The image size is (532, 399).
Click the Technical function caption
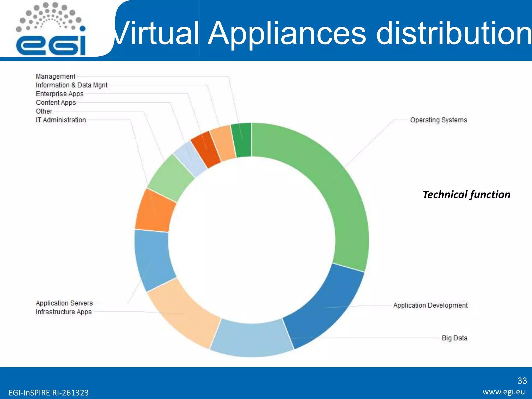(467, 195)
